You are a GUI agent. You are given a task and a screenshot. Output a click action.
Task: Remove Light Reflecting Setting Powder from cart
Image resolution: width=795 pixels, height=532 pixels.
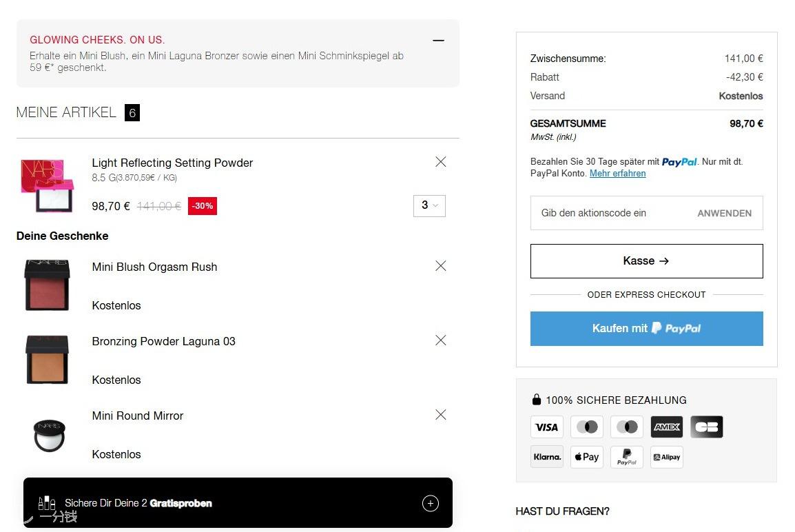coord(441,162)
